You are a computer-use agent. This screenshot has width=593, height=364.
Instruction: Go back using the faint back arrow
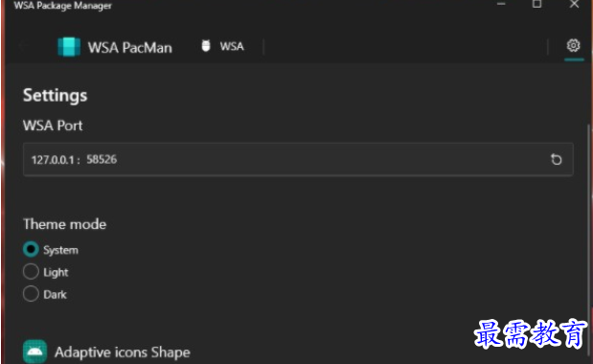[23, 46]
